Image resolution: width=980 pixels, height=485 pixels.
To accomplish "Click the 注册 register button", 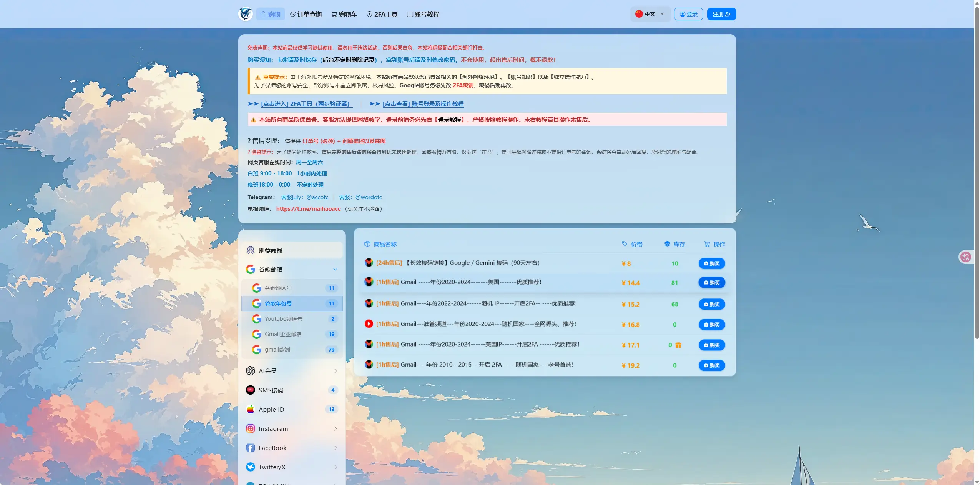I will point(721,14).
